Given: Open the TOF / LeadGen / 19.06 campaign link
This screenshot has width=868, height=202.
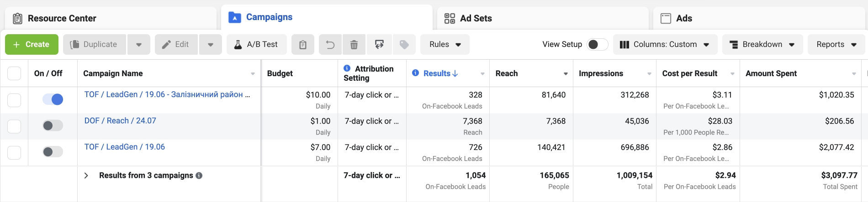Looking at the screenshot, I should [x=125, y=147].
